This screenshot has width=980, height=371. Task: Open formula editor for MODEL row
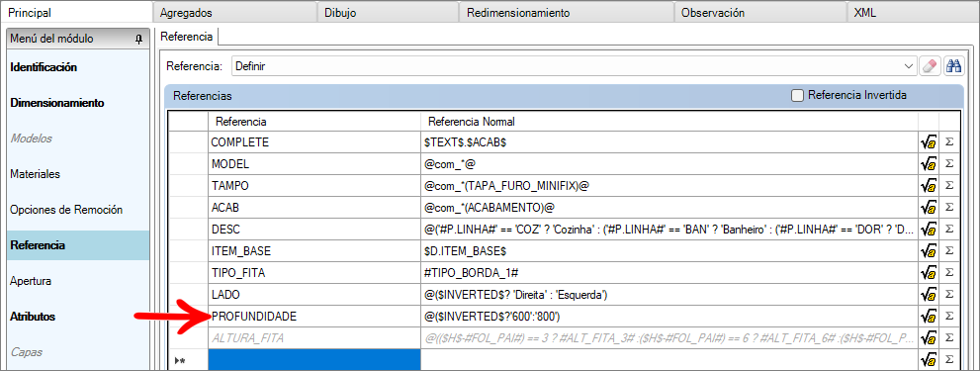click(929, 164)
